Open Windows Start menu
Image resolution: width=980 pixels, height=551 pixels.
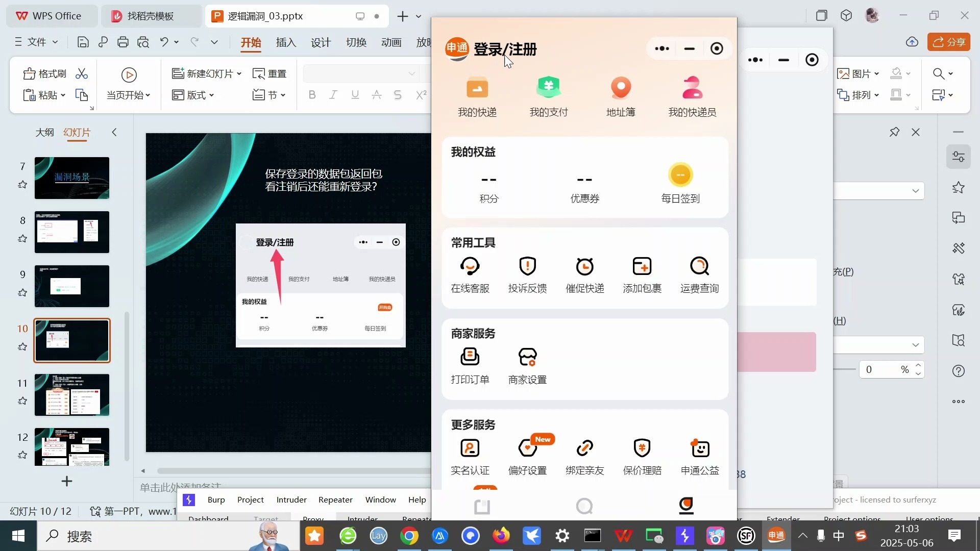click(18, 536)
